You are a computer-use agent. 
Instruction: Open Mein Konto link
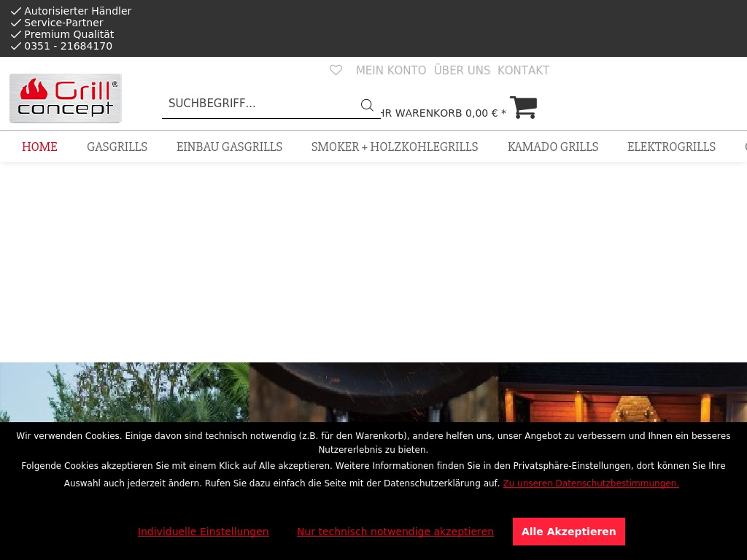[x=391, y=71]
